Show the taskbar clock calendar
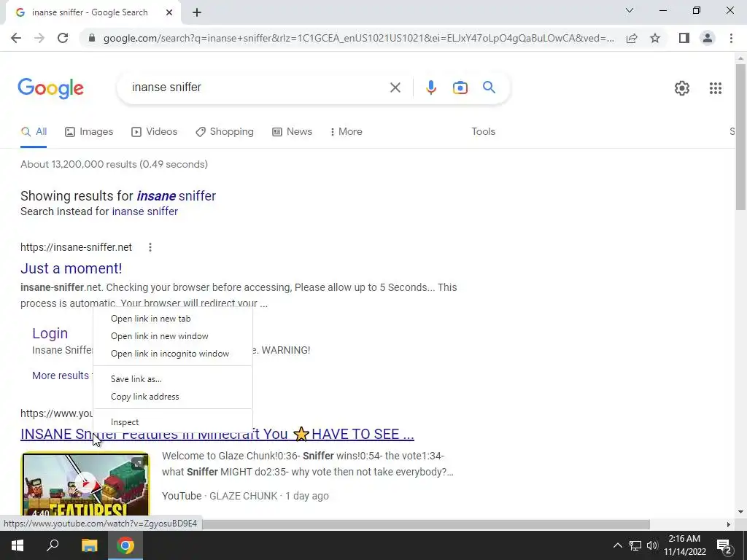 click(684, 545)
